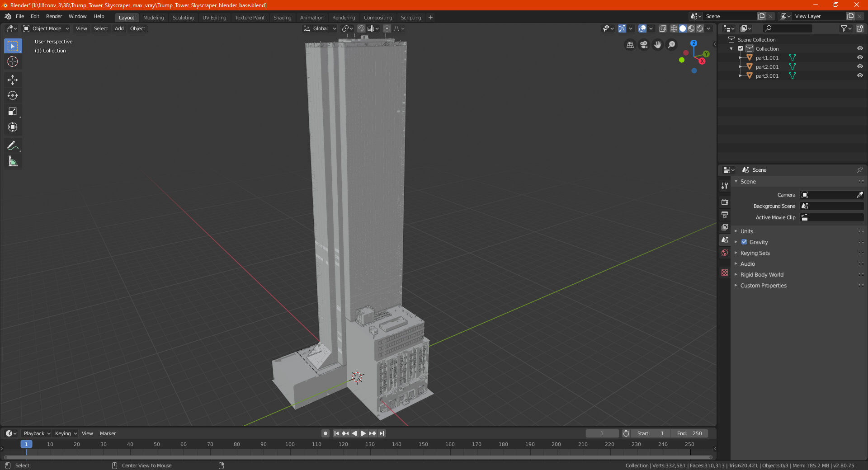
Task: Select material preview viewport shading
Action: (691, 28)
